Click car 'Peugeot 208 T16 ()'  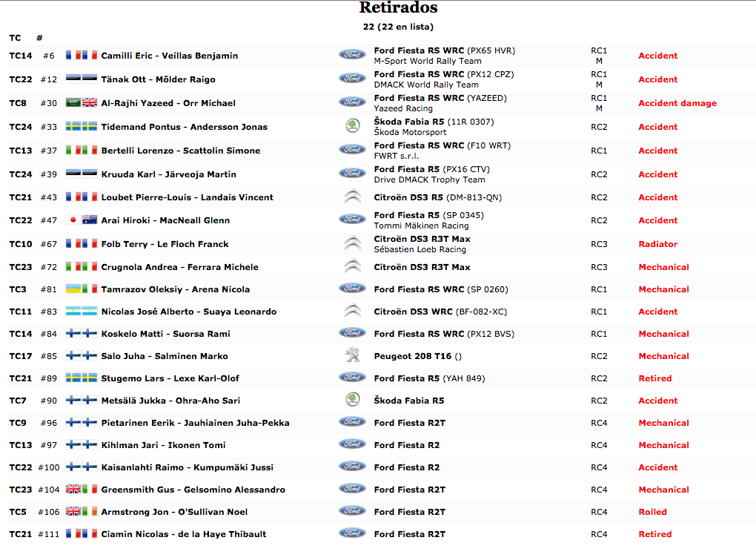pyautogui.click(x=417, y=356)
